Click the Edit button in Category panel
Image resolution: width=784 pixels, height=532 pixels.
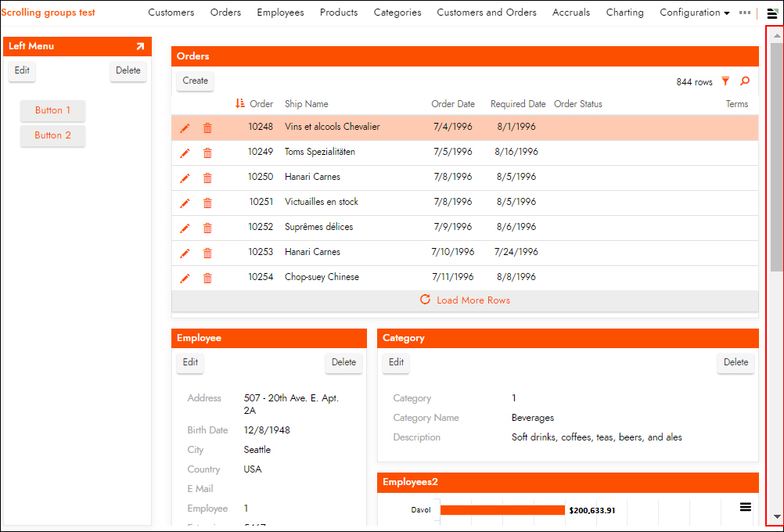pyautogui.click(x=396, y=362)
